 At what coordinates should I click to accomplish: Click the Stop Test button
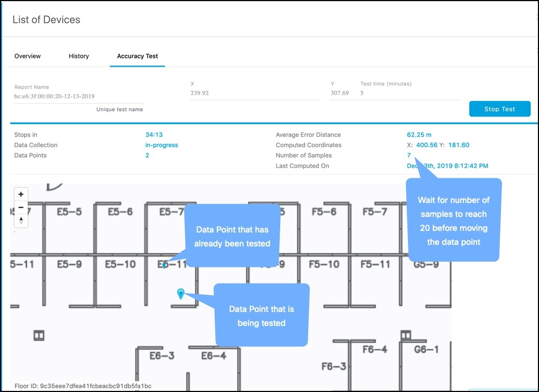(x=499, y=108)
